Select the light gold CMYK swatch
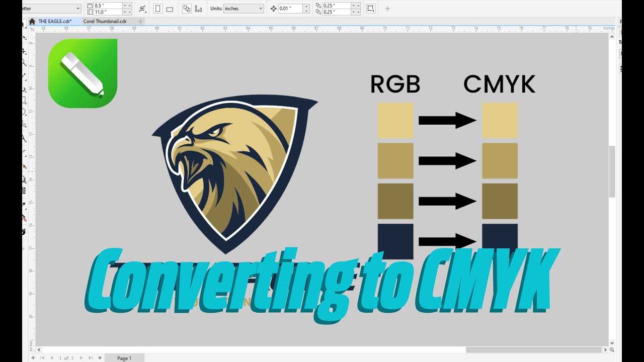 pos(500,121)
